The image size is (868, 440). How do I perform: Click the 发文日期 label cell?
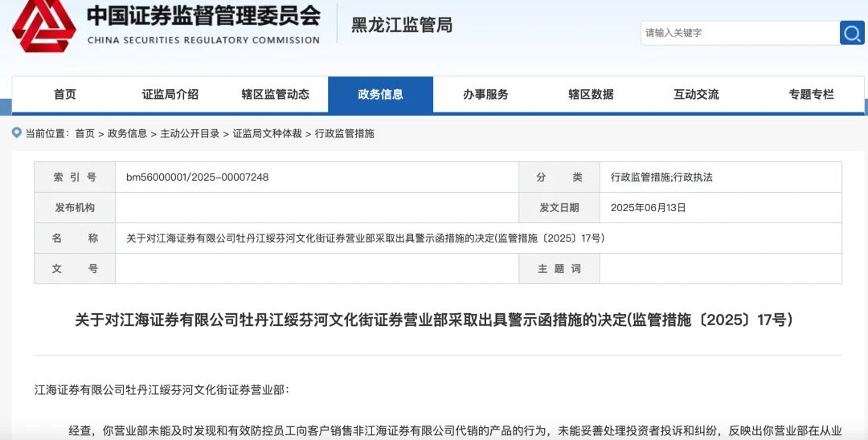click(x=559, y=208)
